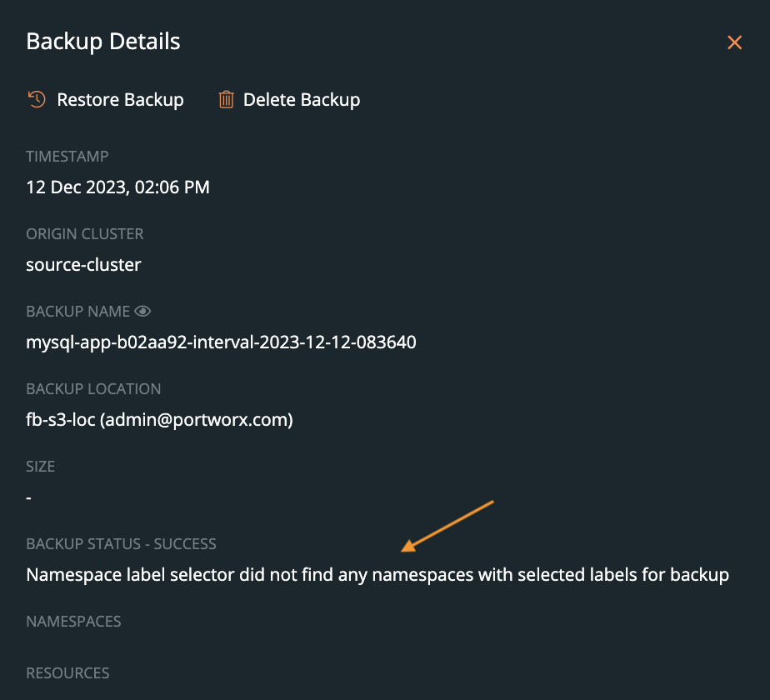Screen dimensions: 770x700
Task: Click the Delete Backup text
Action: point(301,100)
